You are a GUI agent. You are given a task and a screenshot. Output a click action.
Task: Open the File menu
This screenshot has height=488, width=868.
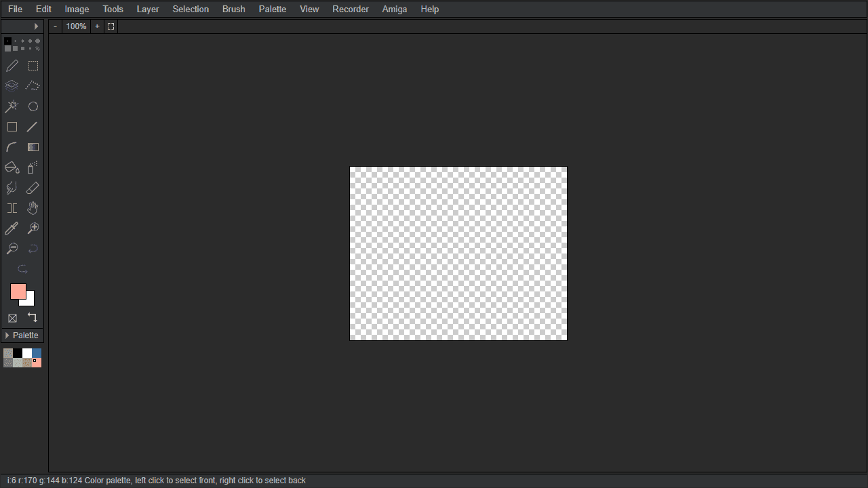click(x=15, y=9)
